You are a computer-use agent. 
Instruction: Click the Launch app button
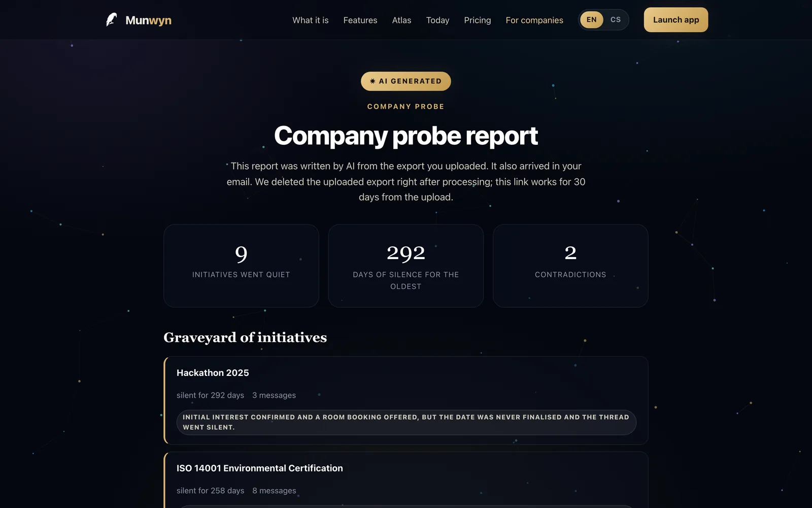point(676,20)
